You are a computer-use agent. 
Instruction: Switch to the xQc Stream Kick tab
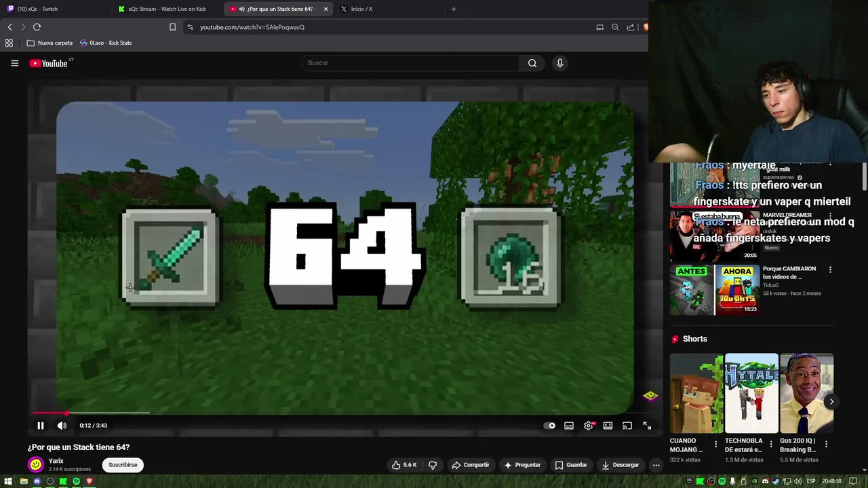click(x=167, y=9)
